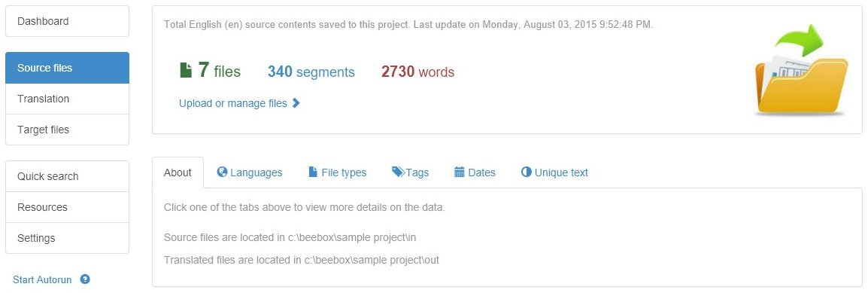Screen dimensions: 868x293
Task: Switch to the About tab
Action: (178, 172)
